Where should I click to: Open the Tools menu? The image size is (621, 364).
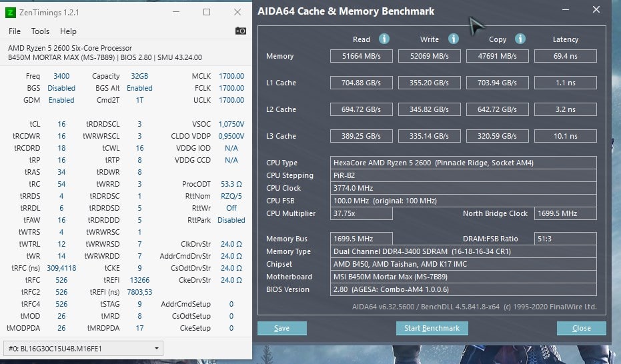coord(40,31)
